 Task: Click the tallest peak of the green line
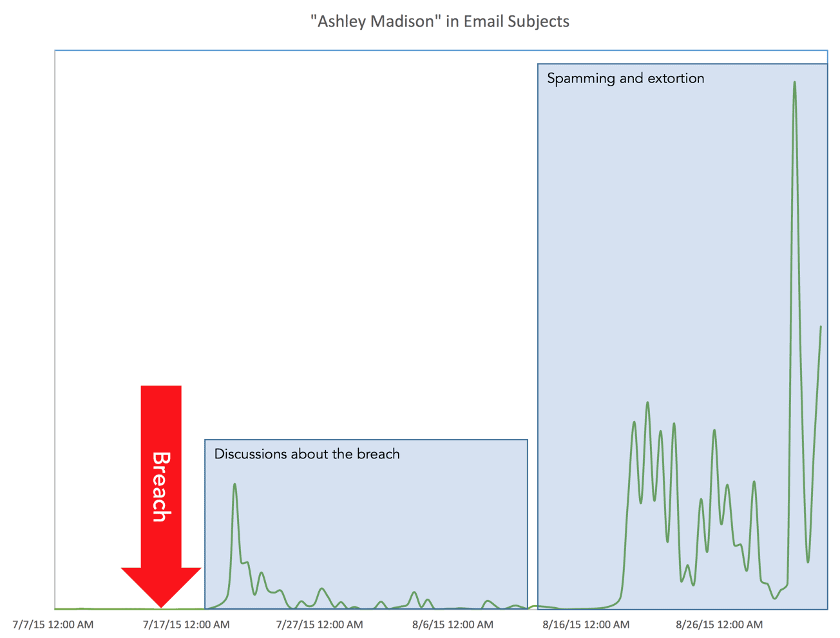pyautogui.click(x=794, y=82)
